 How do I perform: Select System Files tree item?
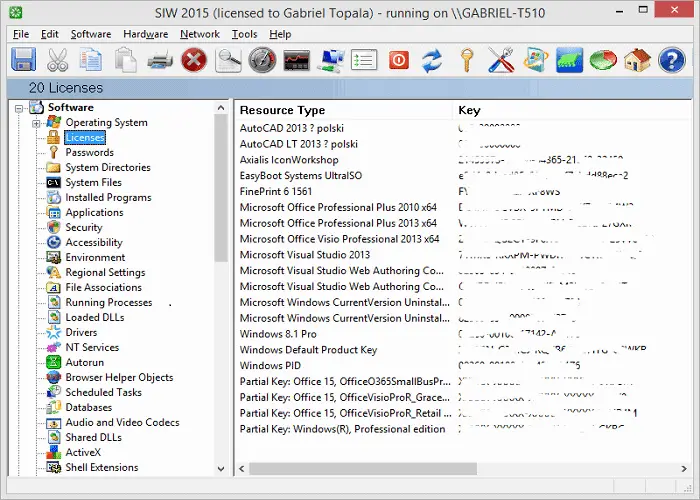pyautogui.click(x=93, y=183)
